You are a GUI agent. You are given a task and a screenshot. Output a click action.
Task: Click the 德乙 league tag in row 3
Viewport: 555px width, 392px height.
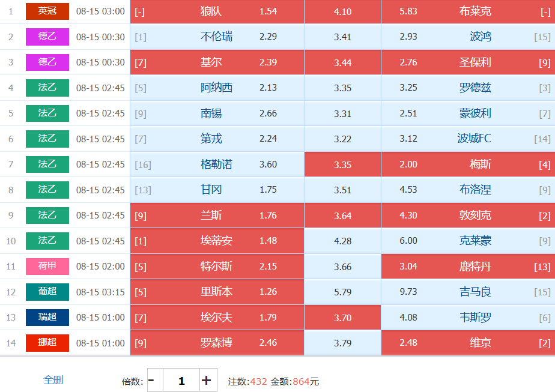47,62
